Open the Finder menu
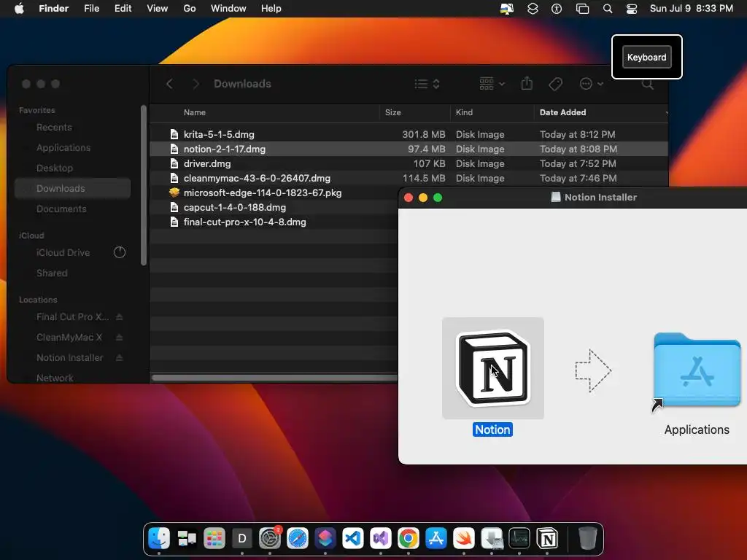Screen dimensions: 747x560 click(x=54, y=9)
